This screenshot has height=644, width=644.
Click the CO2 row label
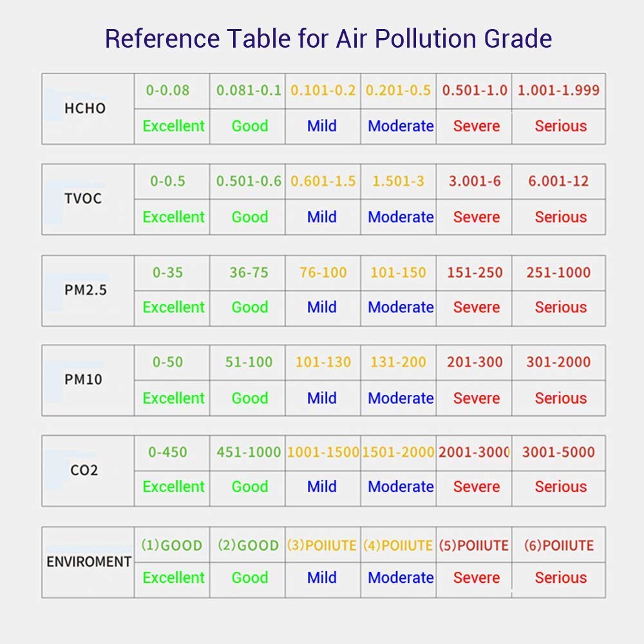(84, 470)
